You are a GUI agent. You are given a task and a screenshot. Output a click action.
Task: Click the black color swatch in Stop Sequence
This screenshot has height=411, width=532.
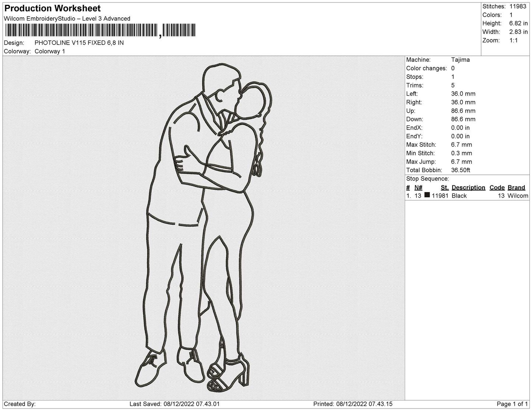(427, 195)
